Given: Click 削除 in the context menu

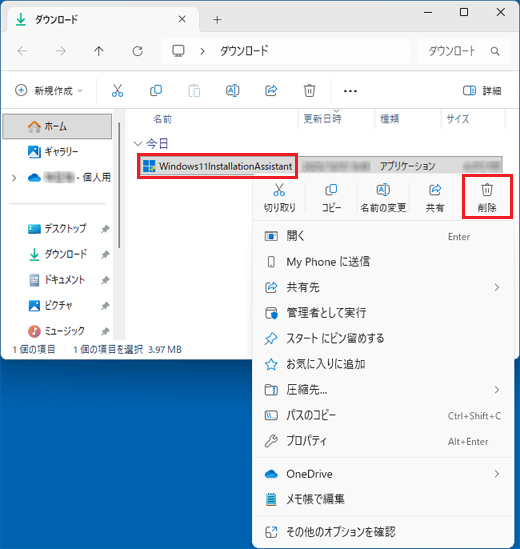Looking at the screenshot, I should [487, 198].
